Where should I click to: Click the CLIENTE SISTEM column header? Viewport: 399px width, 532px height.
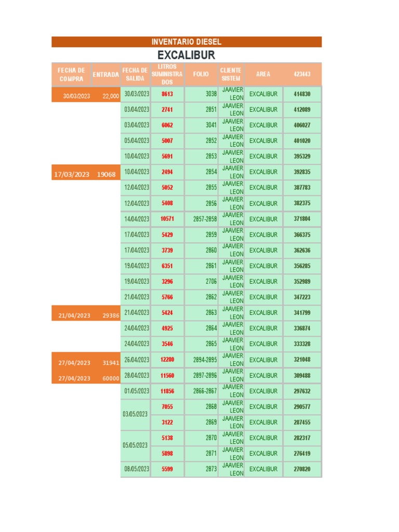click(231, 74)
